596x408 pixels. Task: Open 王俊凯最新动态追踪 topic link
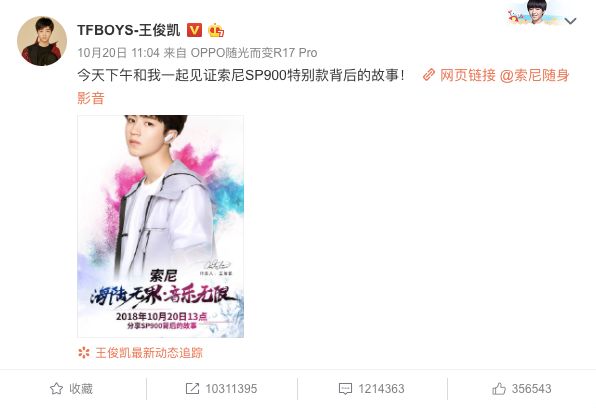[x=149, y=352]
